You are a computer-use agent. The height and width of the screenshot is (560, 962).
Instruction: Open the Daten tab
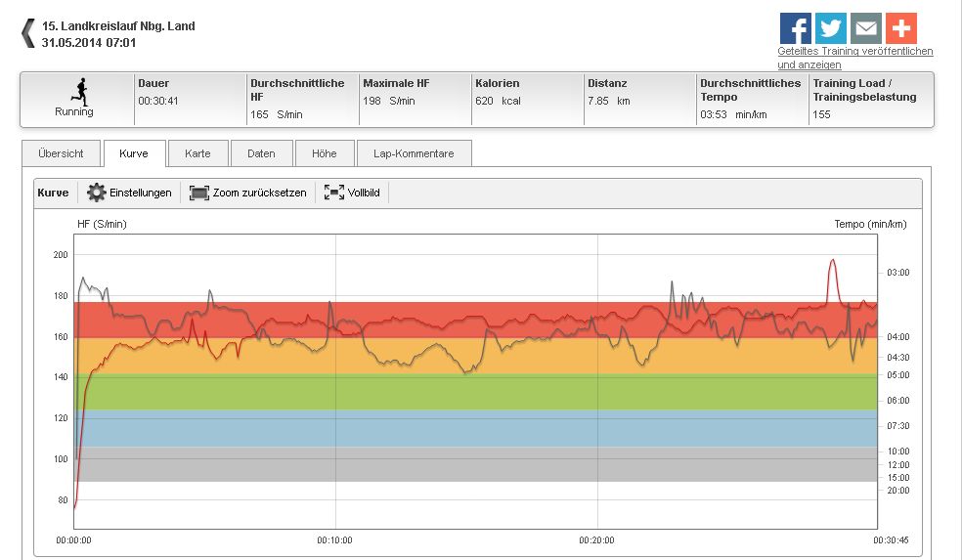click(x=261, y=153)
